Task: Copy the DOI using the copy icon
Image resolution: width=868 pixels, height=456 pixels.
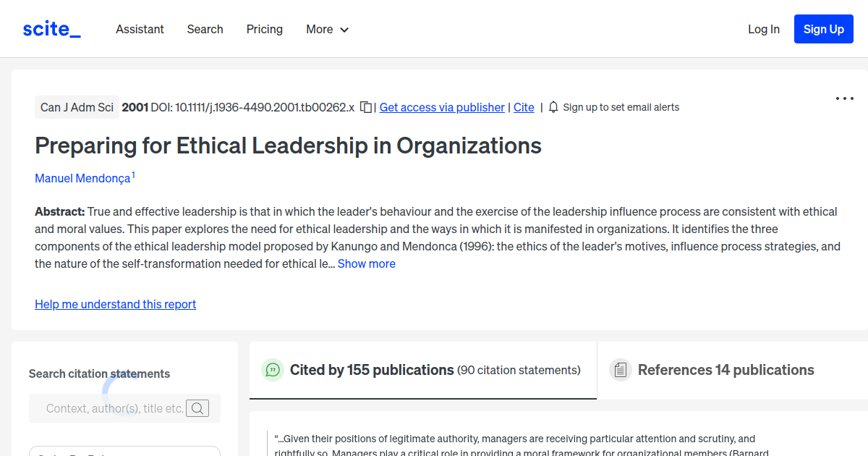Action: [x=365, y=106]
